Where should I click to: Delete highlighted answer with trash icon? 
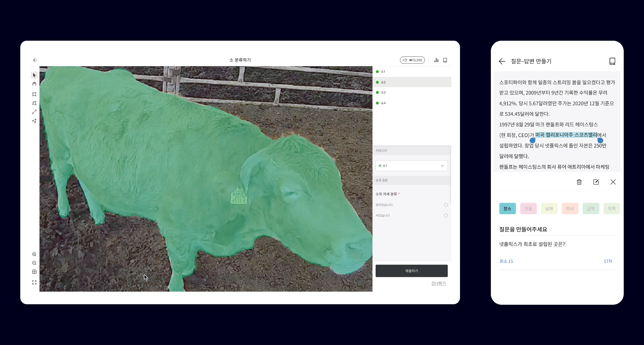pos(579,182)
